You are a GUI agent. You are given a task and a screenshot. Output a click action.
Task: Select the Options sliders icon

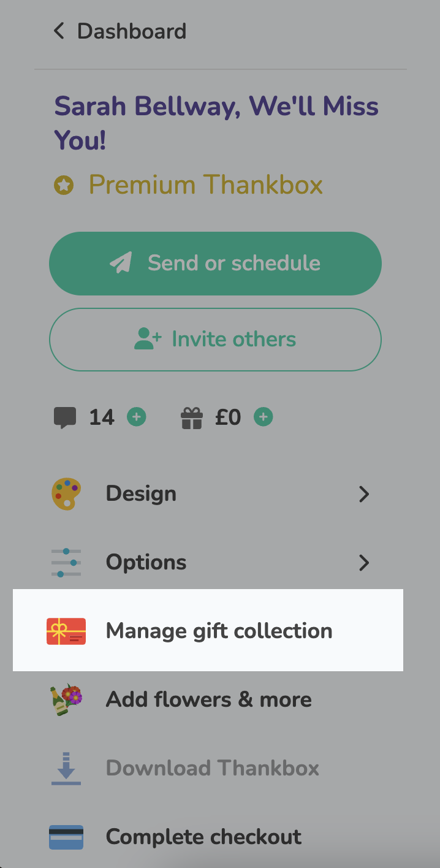pos(66,562)
